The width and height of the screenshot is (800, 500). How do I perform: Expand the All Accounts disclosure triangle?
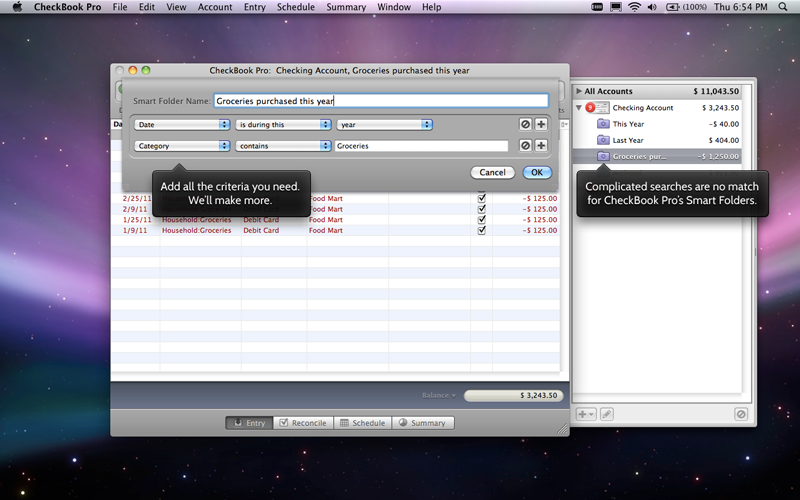[x=579, y=91]
